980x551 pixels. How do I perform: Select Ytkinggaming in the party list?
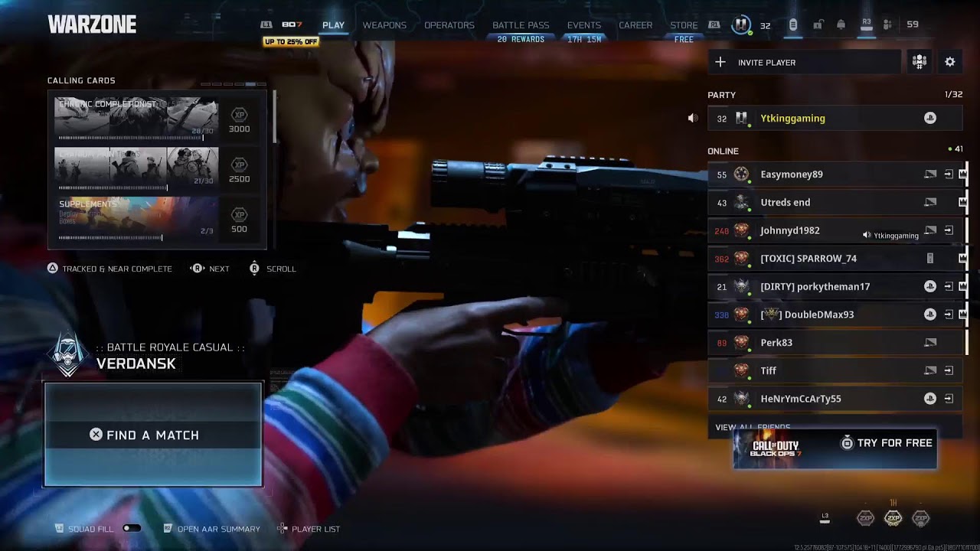[834, 119]
